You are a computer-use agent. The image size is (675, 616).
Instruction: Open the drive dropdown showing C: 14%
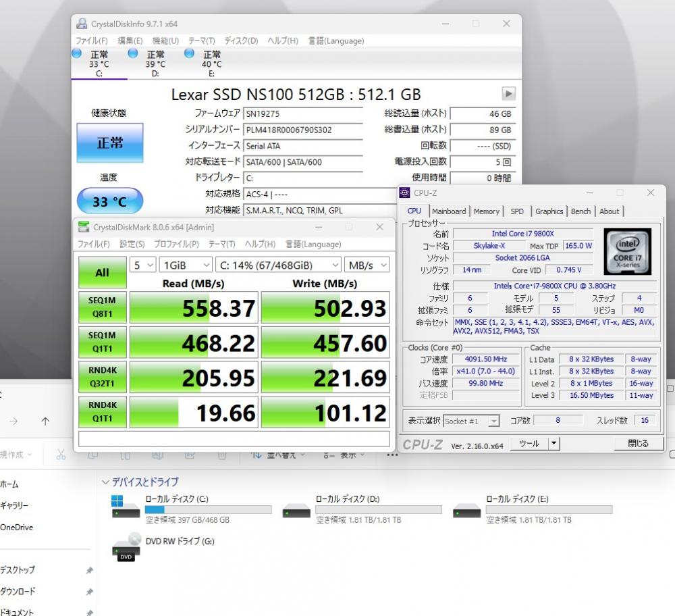click(x=278, y=265)
